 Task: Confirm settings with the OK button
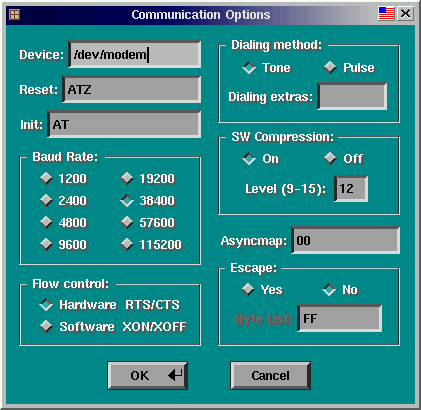point(147,376)
